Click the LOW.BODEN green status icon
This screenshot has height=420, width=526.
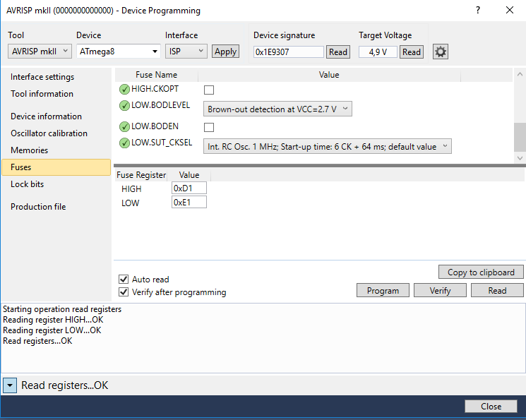point(124,126)
